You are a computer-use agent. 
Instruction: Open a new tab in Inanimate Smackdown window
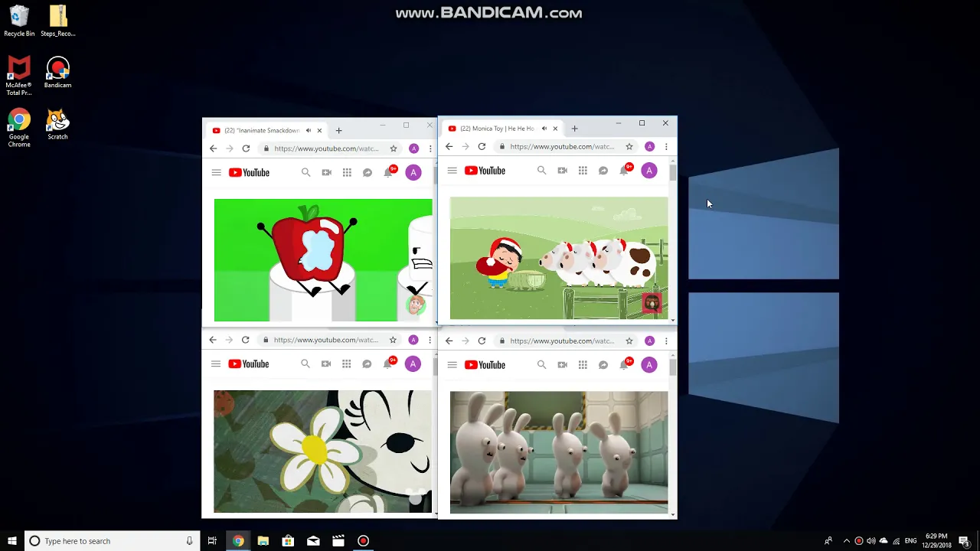coord(338,131)
